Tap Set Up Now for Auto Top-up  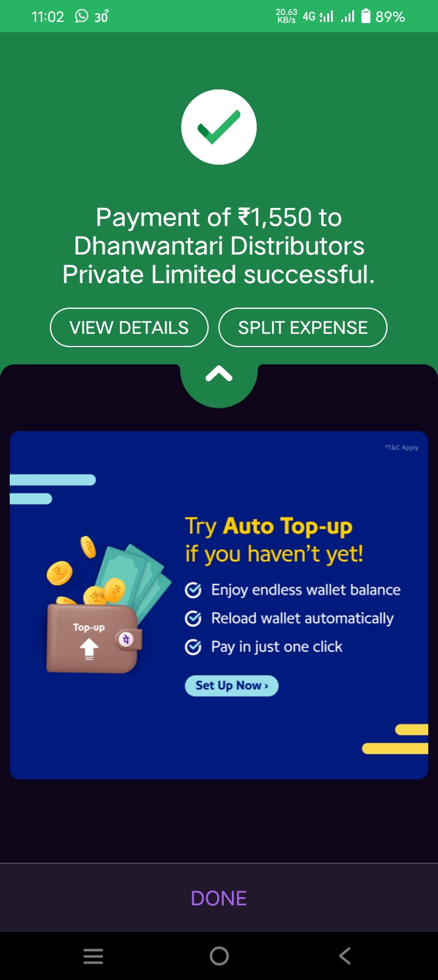click(231, 686)
